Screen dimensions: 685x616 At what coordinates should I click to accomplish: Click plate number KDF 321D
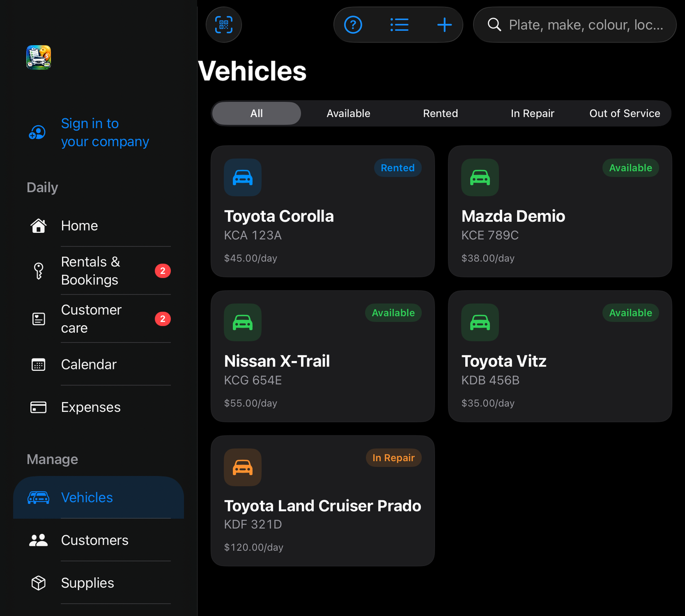(x=253, y=525)
